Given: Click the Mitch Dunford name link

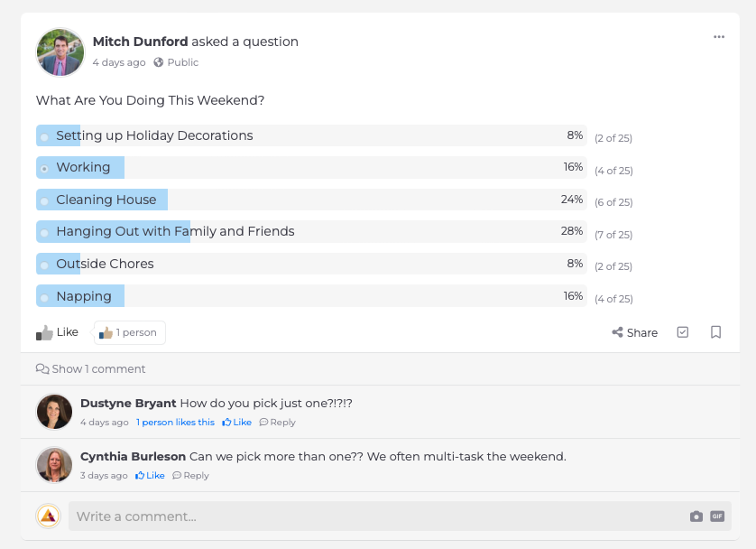Looking at the screenshot, I should [141, 42].
